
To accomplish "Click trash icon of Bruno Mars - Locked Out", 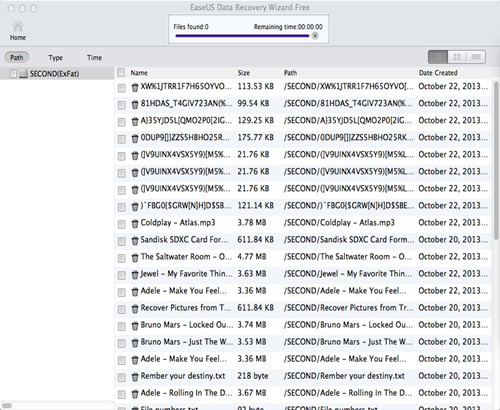I will click(135, 325).
